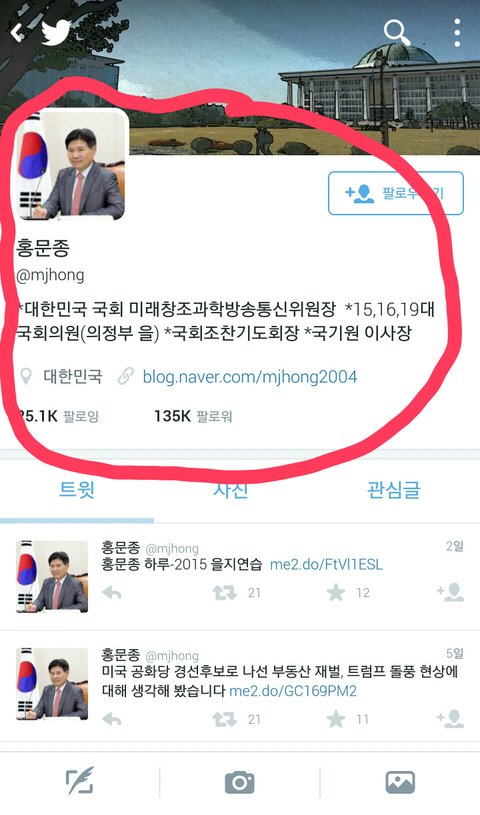The image size is (480, 815).
Task: Open camera from bottom bar
Action: click(x=240, y=782)
